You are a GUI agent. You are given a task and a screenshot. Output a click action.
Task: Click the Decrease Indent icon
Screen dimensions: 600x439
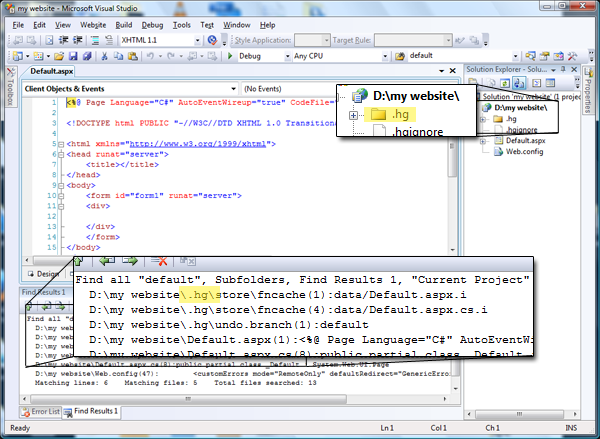pos(63,40)
